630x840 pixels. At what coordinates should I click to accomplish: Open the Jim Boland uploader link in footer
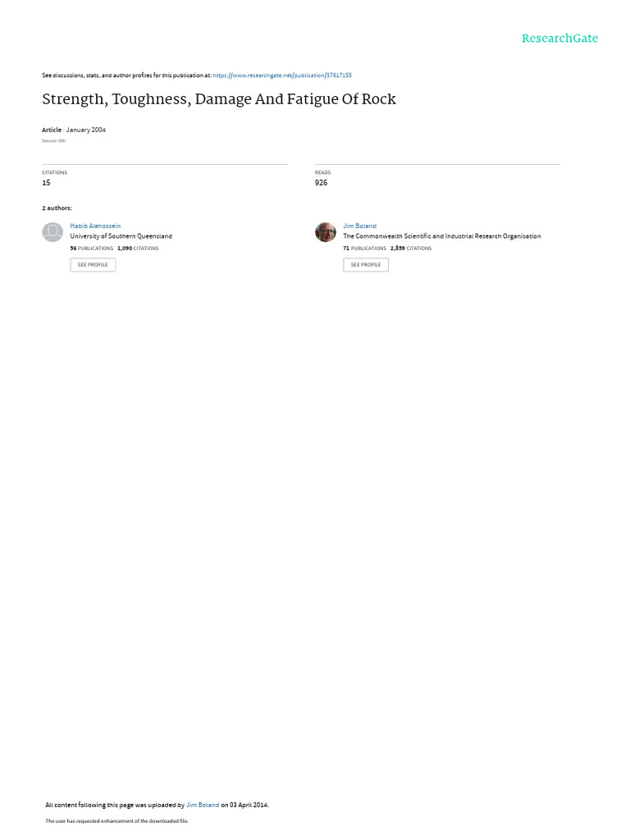click(203, 806)
